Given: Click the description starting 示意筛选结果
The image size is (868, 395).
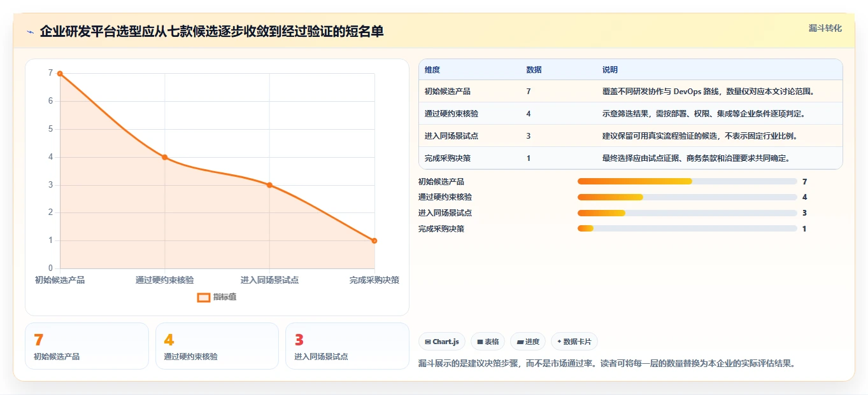Looking at the screenshot, I should click(704, 114).
